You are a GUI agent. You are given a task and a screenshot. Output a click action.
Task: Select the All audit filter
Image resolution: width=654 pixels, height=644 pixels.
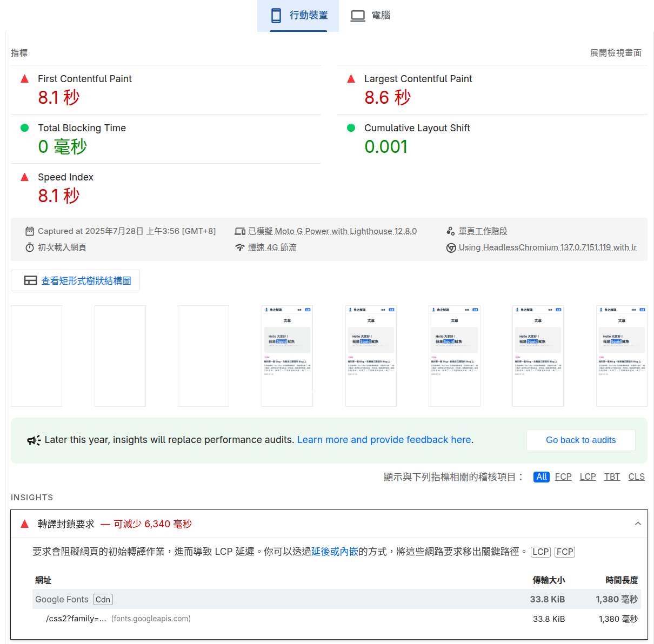click(542, 477)
